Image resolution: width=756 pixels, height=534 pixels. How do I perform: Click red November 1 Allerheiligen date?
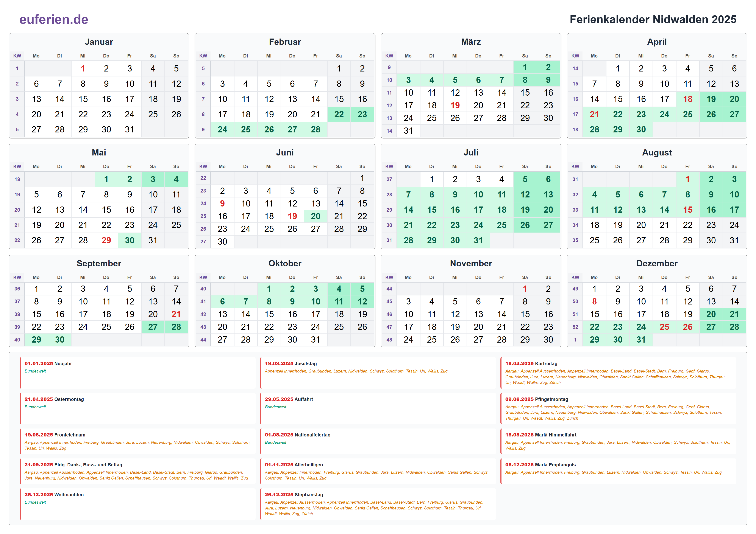[525, 289]
